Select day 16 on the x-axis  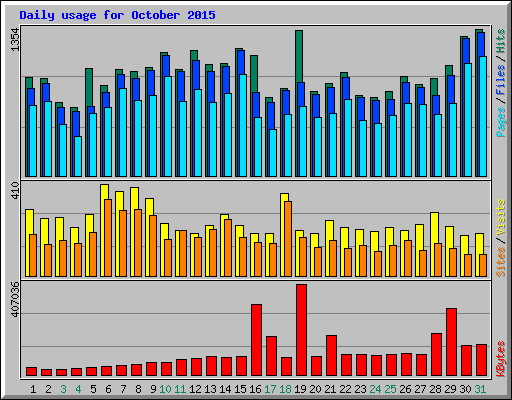(255, 389)
